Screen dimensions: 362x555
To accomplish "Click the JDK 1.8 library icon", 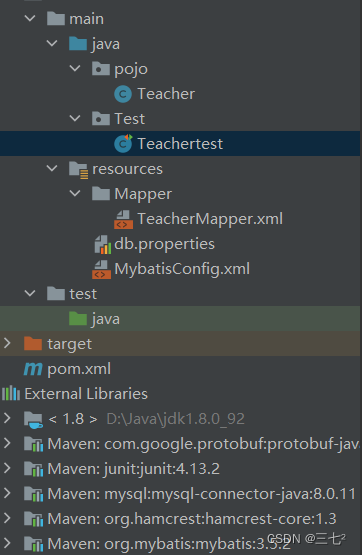I will [x=33, y=420].
